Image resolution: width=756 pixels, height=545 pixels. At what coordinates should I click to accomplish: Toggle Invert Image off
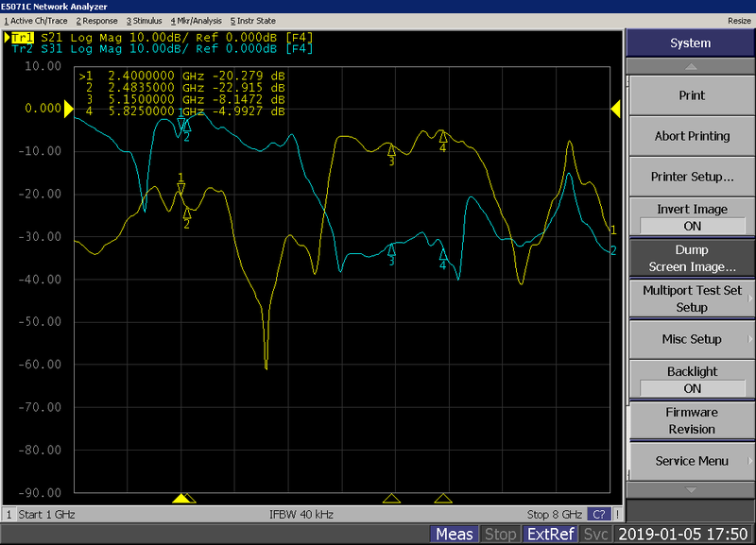[691, 217]
